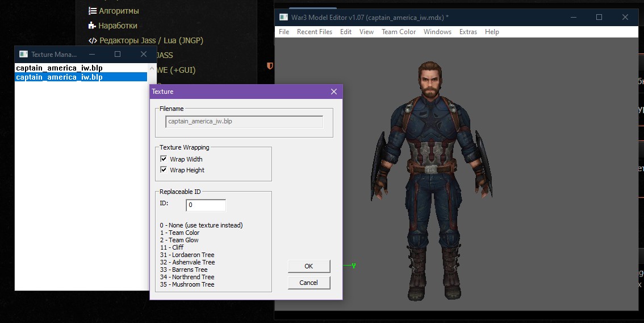Screen dimensions: 644x323
Task: Open the View menu
Action: pos(366,32)
